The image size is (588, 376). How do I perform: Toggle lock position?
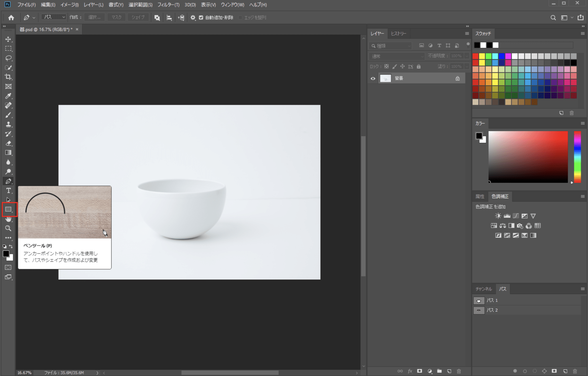(x=402, y=66)
